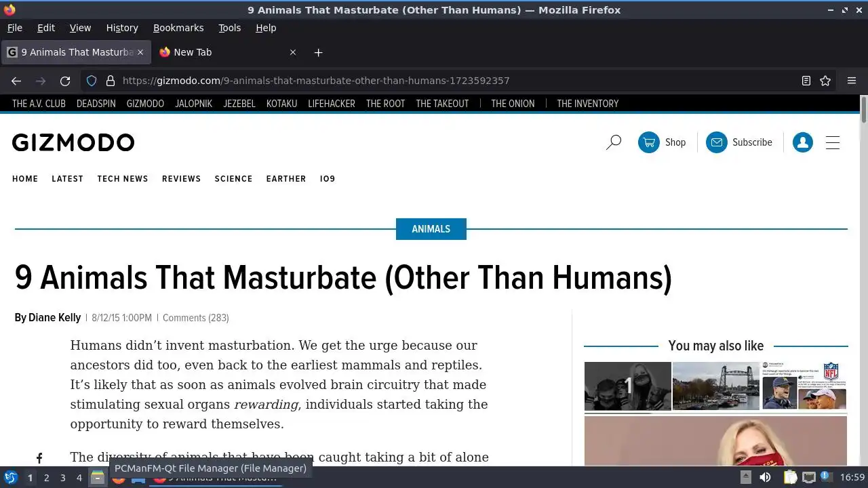Click the Firefox back arrow button

click(16, 81)
